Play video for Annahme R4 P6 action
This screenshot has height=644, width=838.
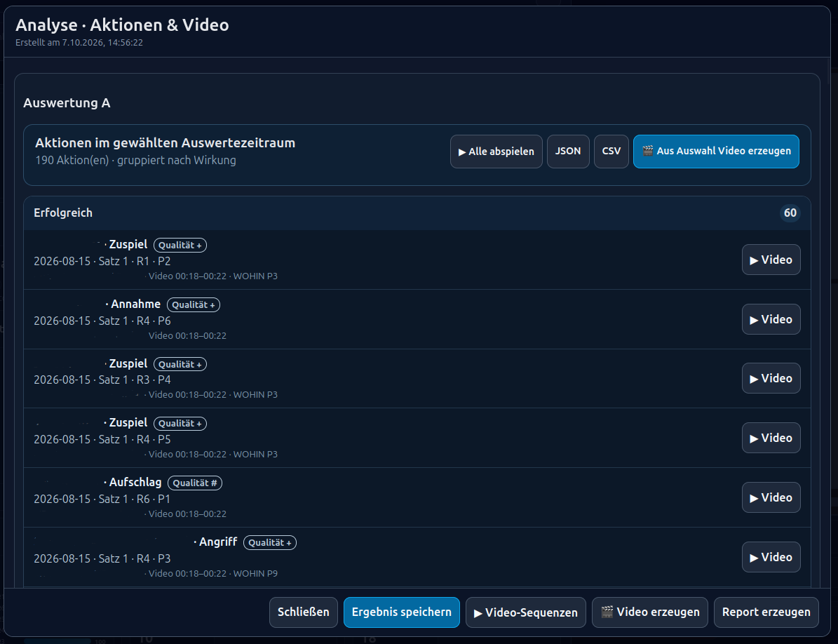(771, 319)
